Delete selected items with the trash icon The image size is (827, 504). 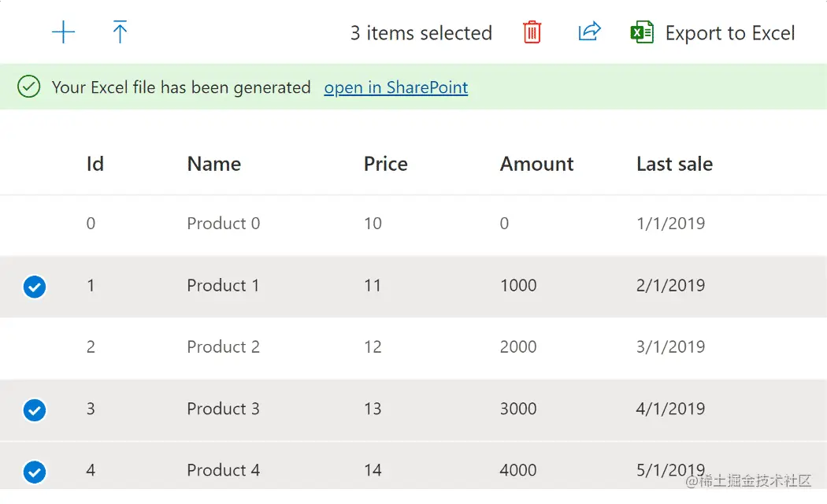pos(532,32)
